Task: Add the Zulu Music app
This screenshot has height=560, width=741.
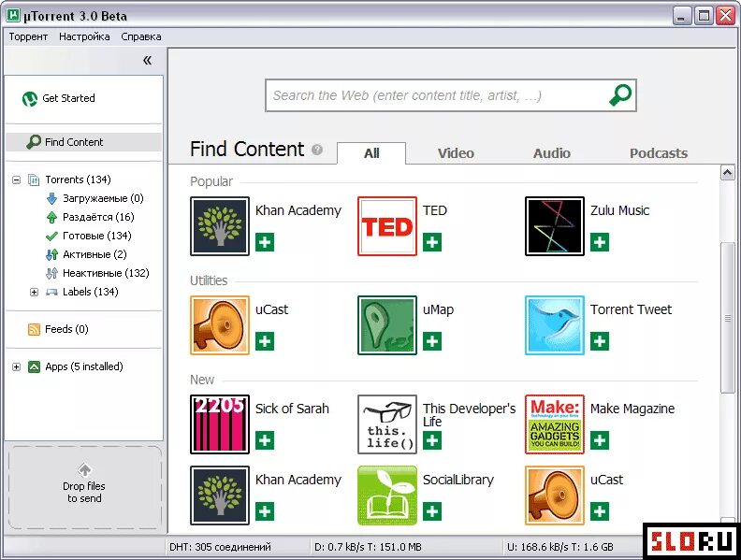Action: pos(599,242)
